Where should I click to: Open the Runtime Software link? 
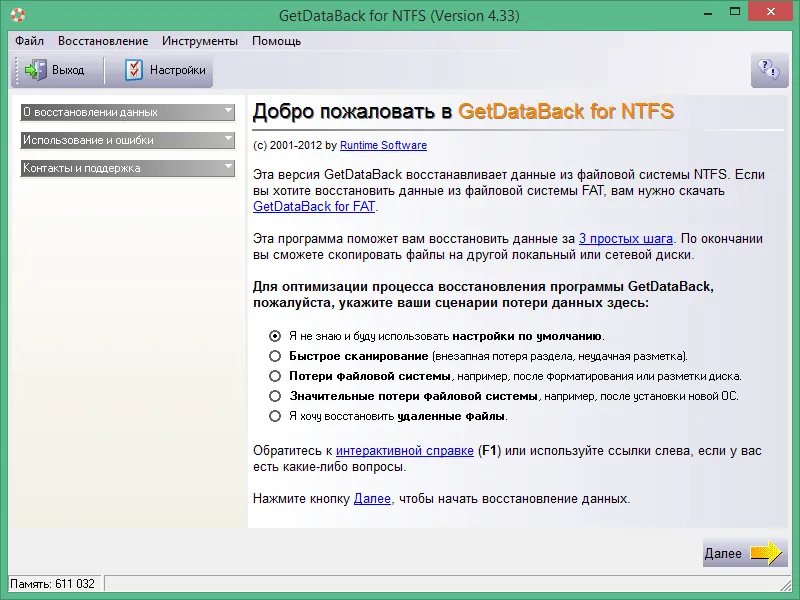pyautogui.click(x=383, y=145)
